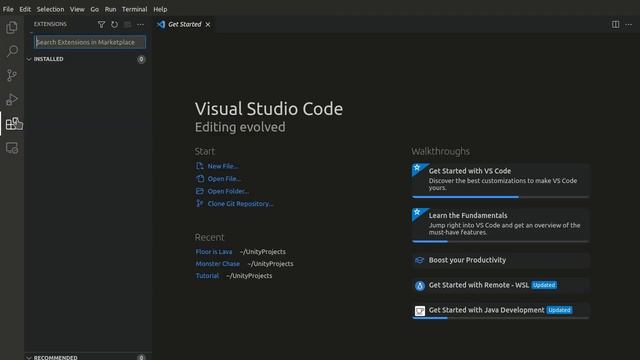Open Boost your Productivity walkthrough

coord(500,260)
